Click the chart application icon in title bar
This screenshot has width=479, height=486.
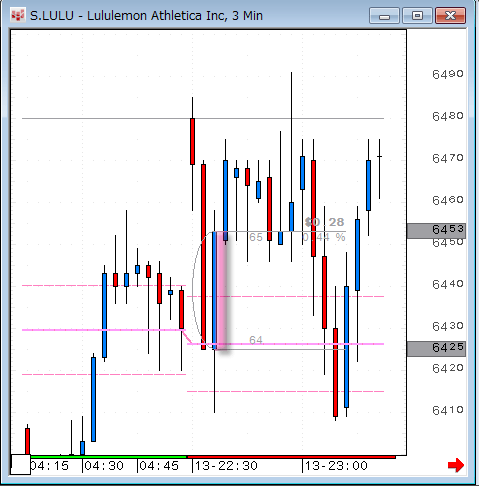click(x=17, y=15)
